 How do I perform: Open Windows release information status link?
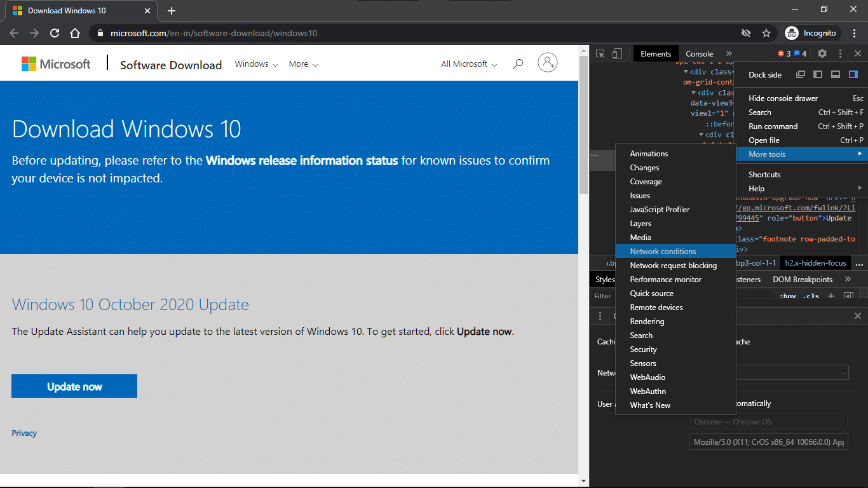(x=302, y=161)
